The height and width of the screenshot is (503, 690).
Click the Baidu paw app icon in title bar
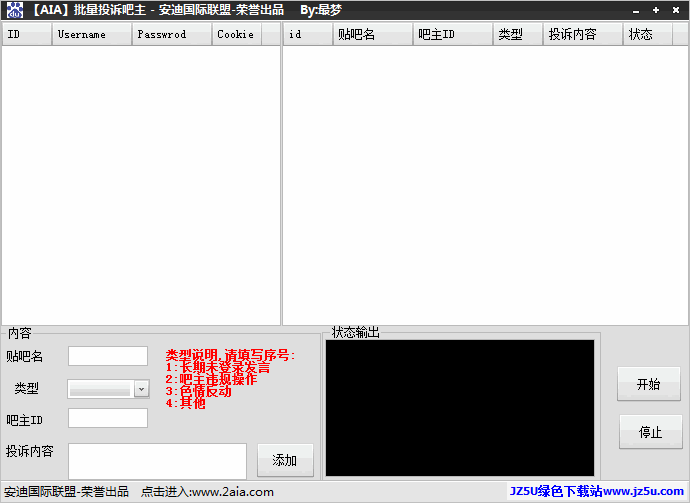15,10
